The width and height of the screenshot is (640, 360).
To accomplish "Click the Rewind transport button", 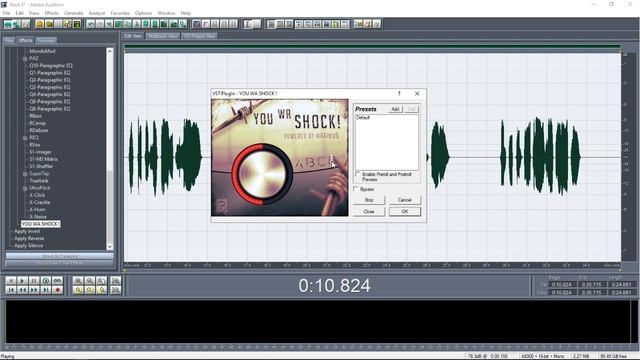I will (x=22, y=290).
